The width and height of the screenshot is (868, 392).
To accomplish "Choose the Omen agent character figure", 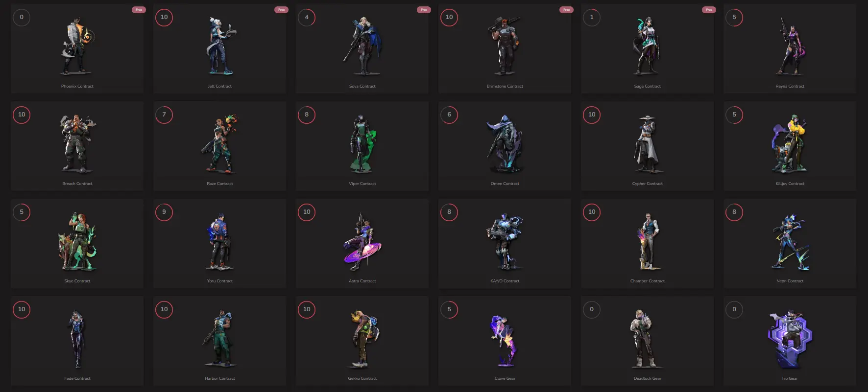I will point(505,143).
